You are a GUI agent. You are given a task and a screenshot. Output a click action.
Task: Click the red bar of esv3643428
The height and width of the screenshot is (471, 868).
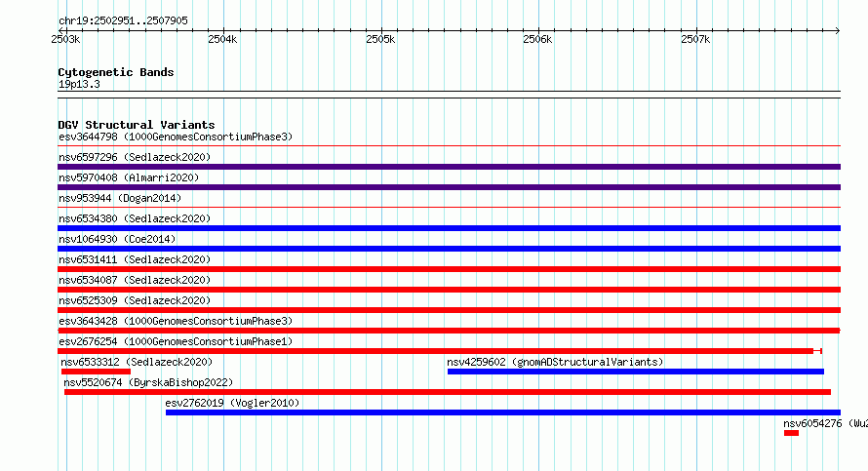[x=449, y=331]
